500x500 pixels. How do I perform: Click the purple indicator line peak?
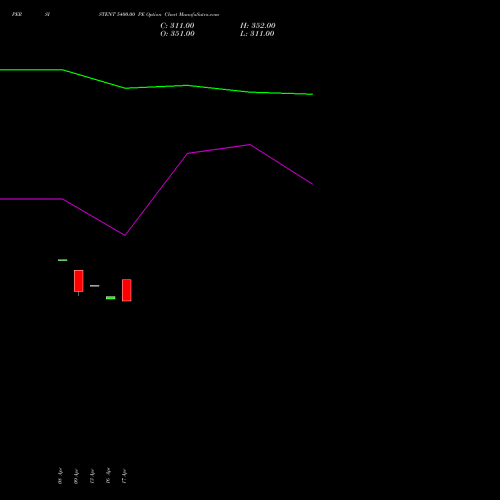250,145
